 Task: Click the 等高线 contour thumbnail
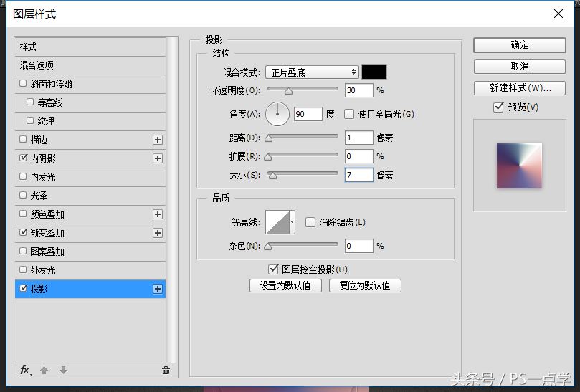point(277,222)
